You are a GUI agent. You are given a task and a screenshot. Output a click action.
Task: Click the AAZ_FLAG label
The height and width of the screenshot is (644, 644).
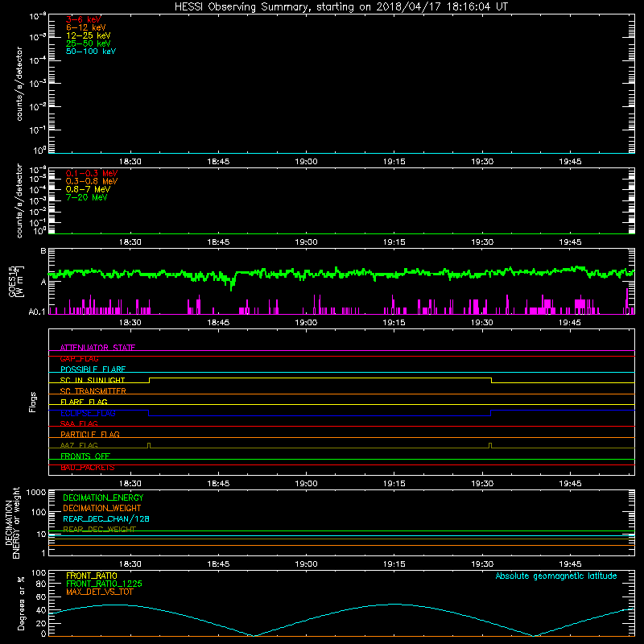79,445
